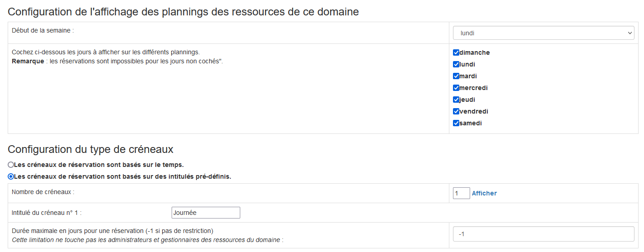Click the dimanche label text
This screenshot has width=644, height=252.
(x=474, y=52)
